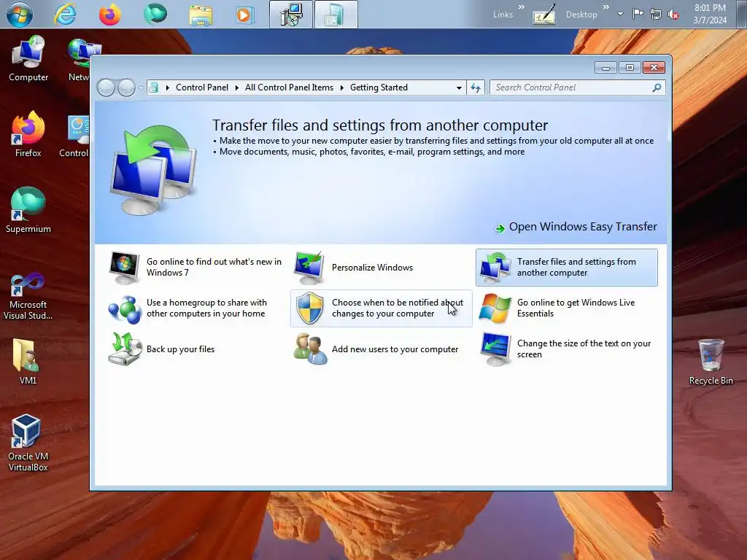
Task: Click the Links toolbar label
Action: (x=503, y=15)
